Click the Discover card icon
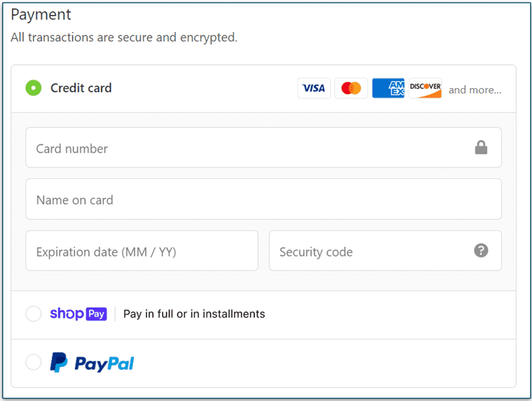The height and width of the screenshot is (401, 532). point(425,88)
